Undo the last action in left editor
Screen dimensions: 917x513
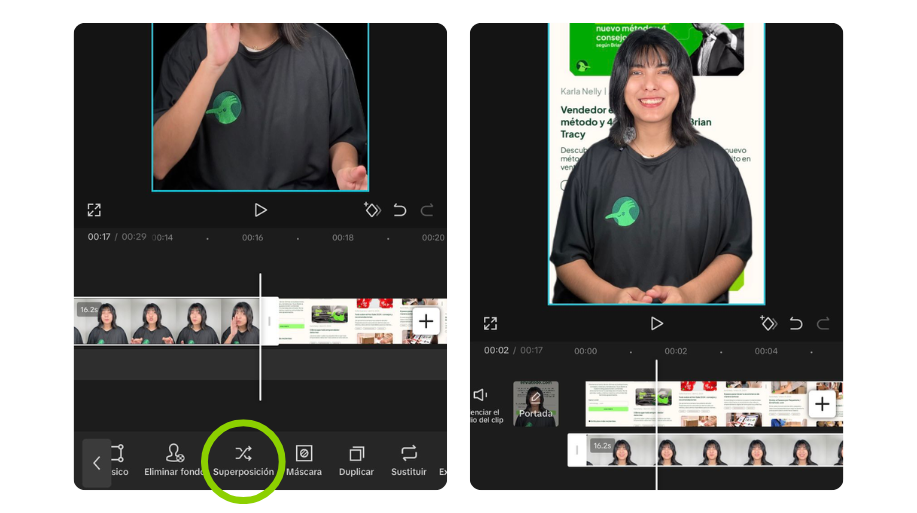click(x=400, y=210)
